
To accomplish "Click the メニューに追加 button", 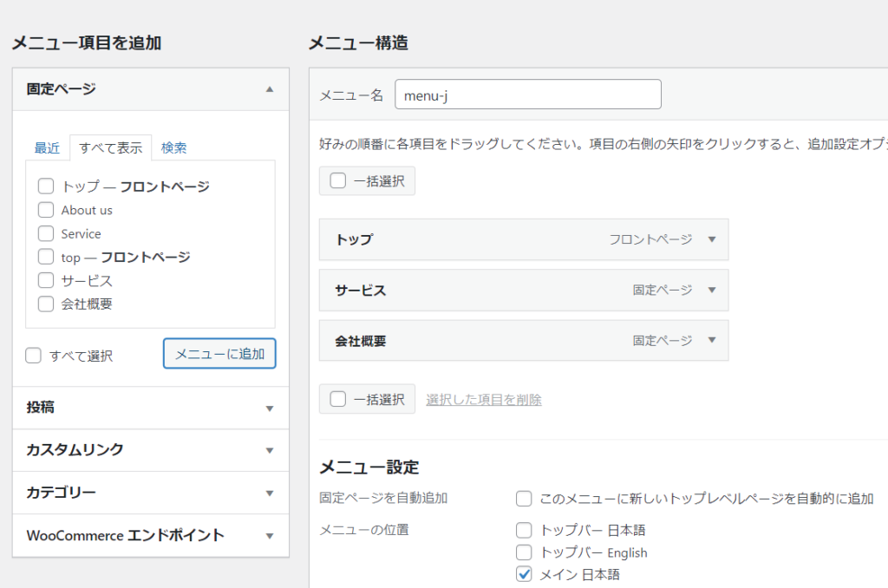I will 219,354.
